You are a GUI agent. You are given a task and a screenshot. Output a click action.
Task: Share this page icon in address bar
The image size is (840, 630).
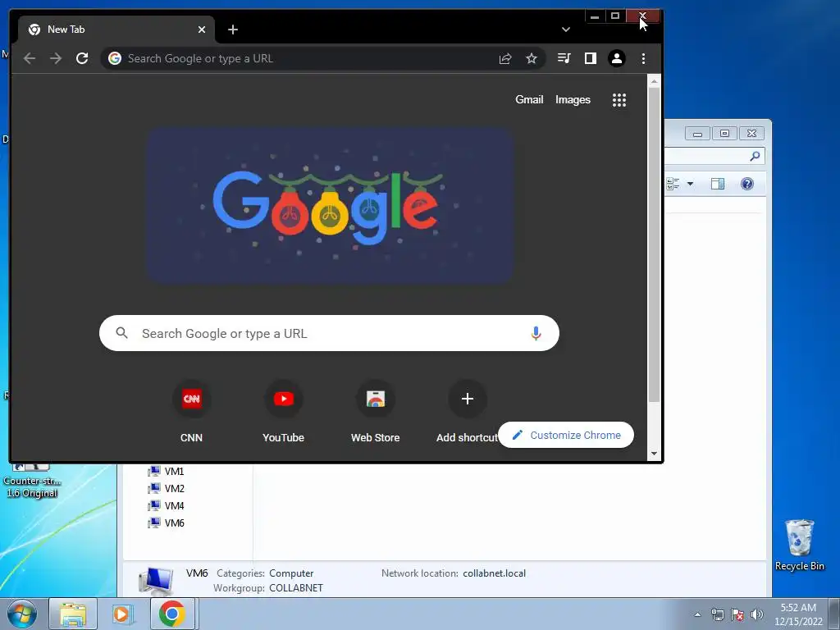(505, 58)
